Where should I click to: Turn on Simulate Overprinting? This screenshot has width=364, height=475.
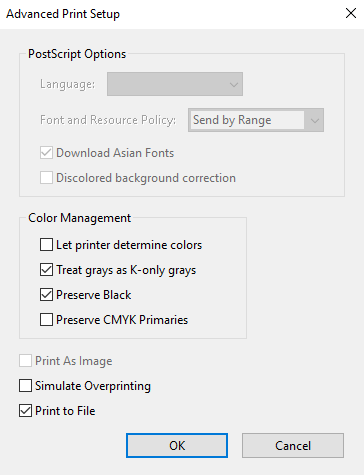26,386
